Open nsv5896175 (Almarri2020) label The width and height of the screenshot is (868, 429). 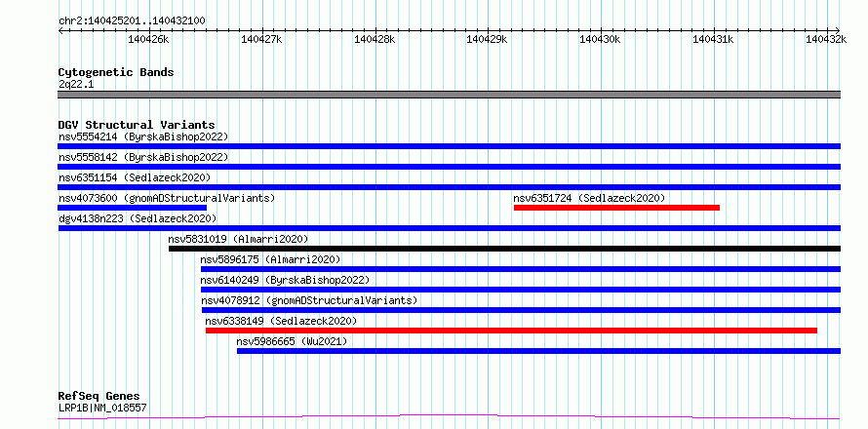point(271,259)
